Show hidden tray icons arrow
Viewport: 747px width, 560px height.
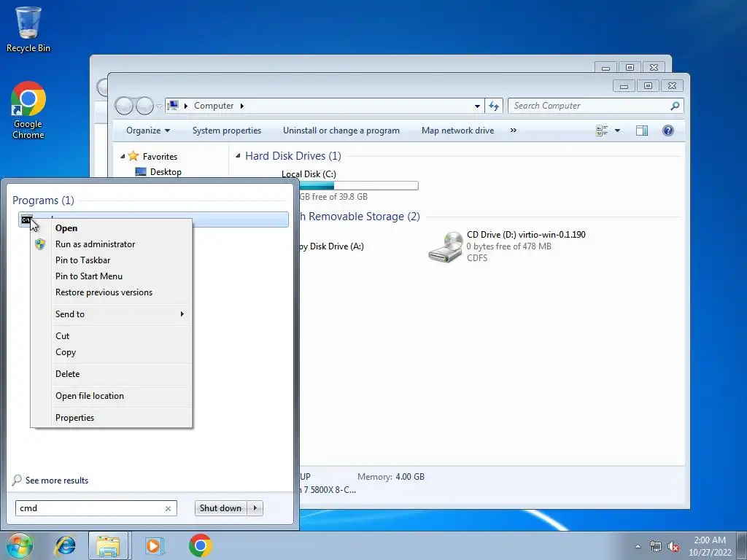638,546
